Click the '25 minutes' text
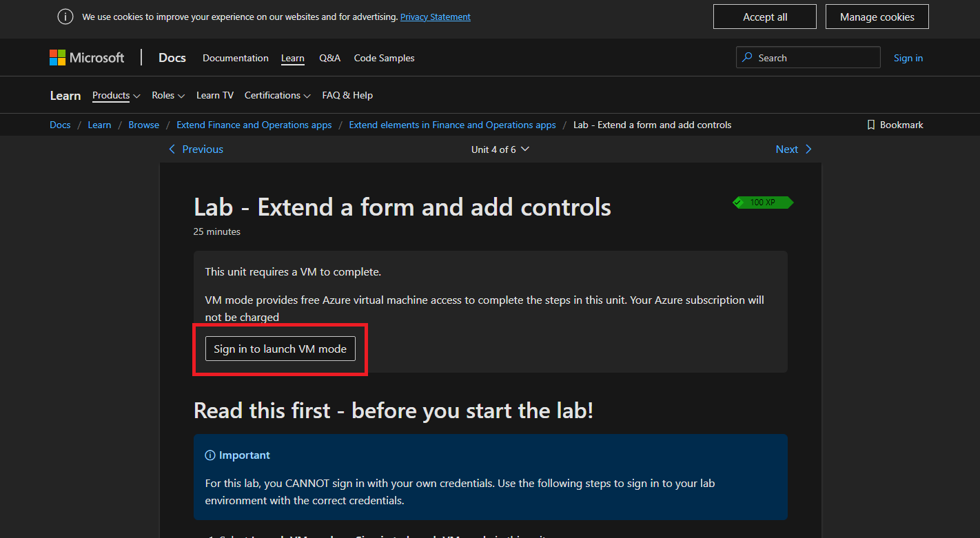This screenshot has width=980, height=538. pyautogui.click(x=217, y=231)
